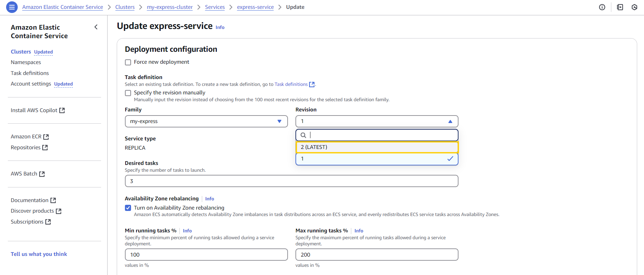
Task: Click external link icon beside AWS Batch
Action: [x=42, y=174]
